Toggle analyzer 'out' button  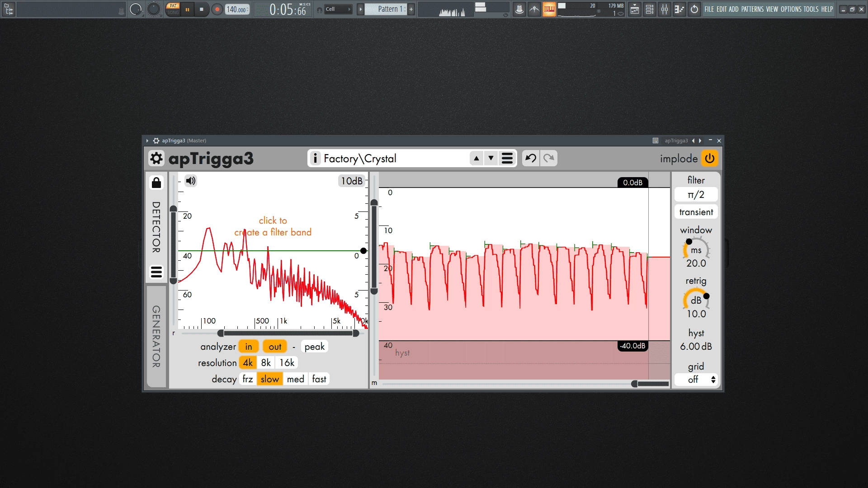[275, 347]
